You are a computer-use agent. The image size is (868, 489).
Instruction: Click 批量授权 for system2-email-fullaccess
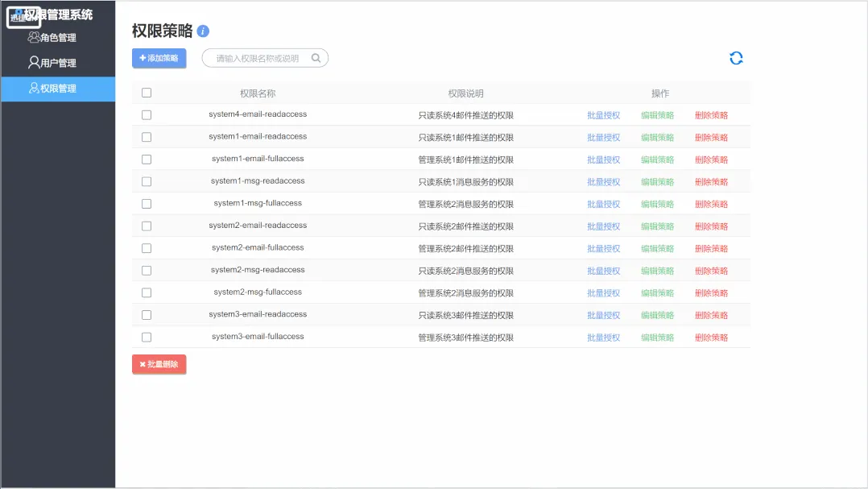tap(603, 249)
